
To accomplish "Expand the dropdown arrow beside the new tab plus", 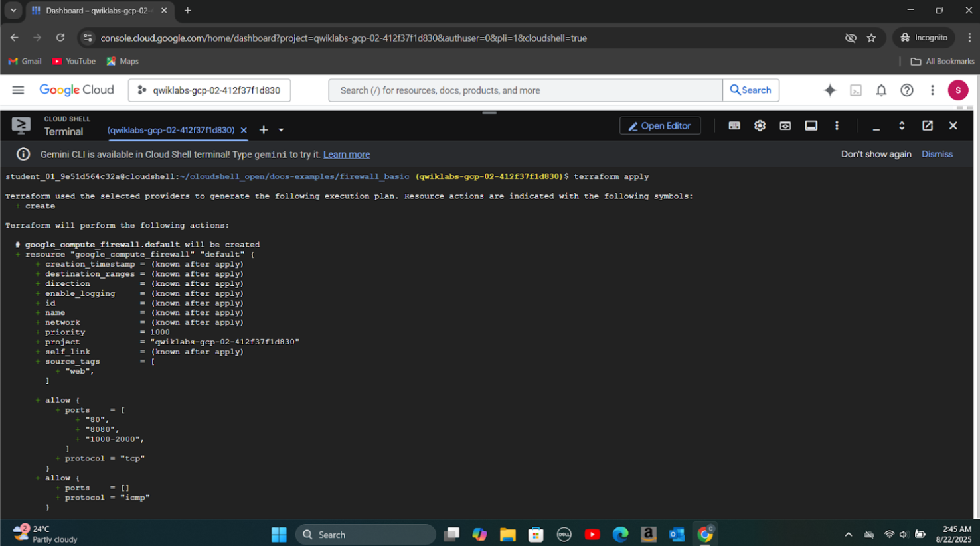I will [281, 131].
